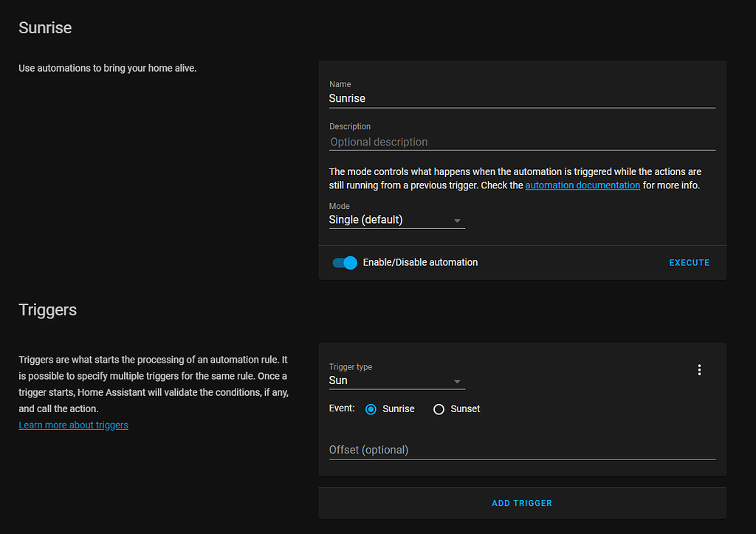Click the Optional description field
This screenshot has height=534, width=756.
pos(522,142)
